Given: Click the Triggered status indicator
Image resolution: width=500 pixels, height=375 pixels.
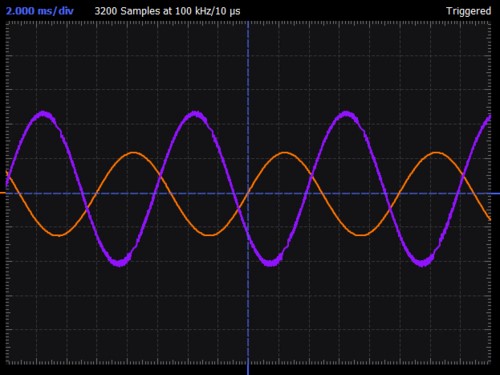Looking at the screenshot, I should coord(468,11).
